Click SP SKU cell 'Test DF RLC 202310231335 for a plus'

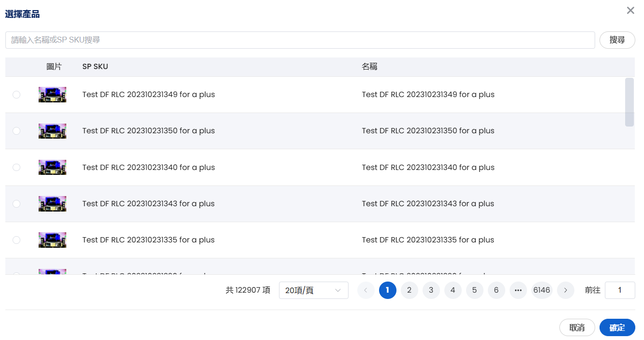pos(148,240)
